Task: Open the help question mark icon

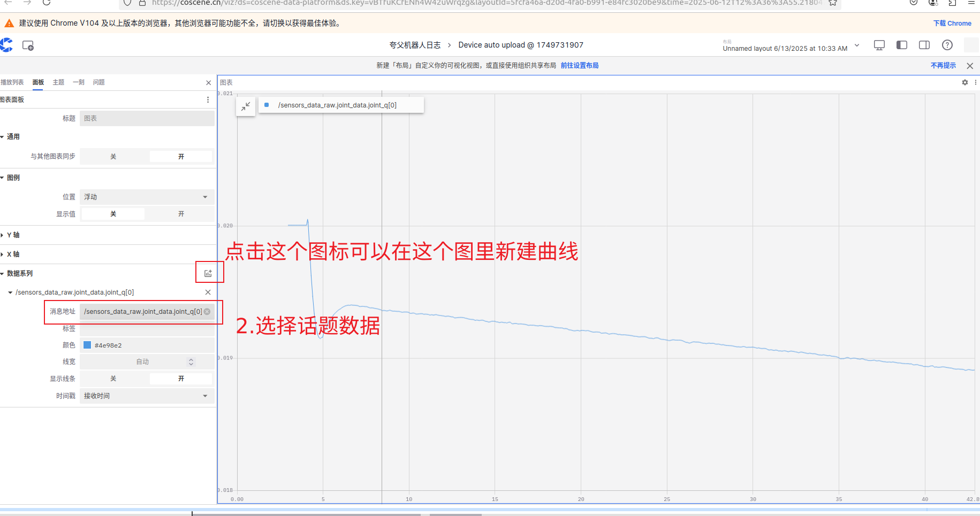Action: (x=947, y=45)
